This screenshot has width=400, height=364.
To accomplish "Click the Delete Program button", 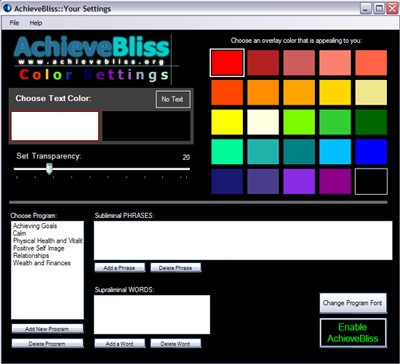I will 47,343.
